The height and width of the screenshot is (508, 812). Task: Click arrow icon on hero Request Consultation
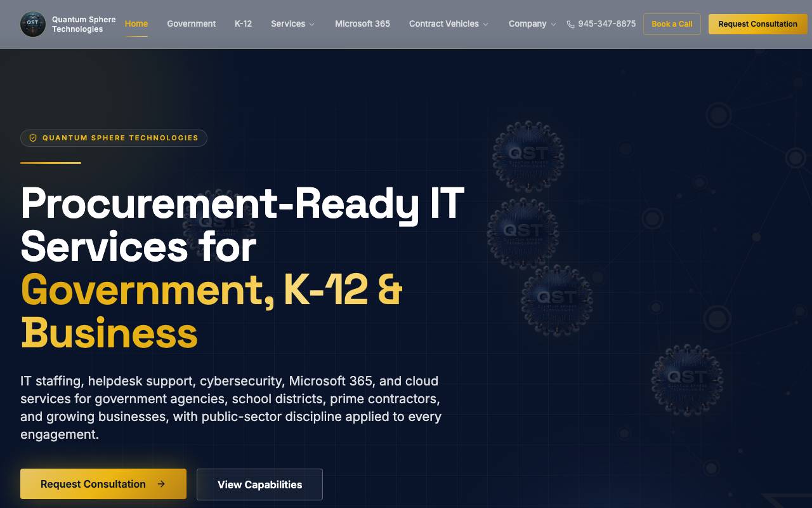(161, 484)
